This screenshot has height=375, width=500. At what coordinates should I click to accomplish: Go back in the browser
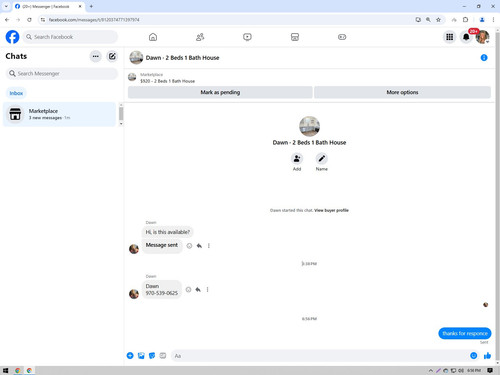tap(7, 20)
